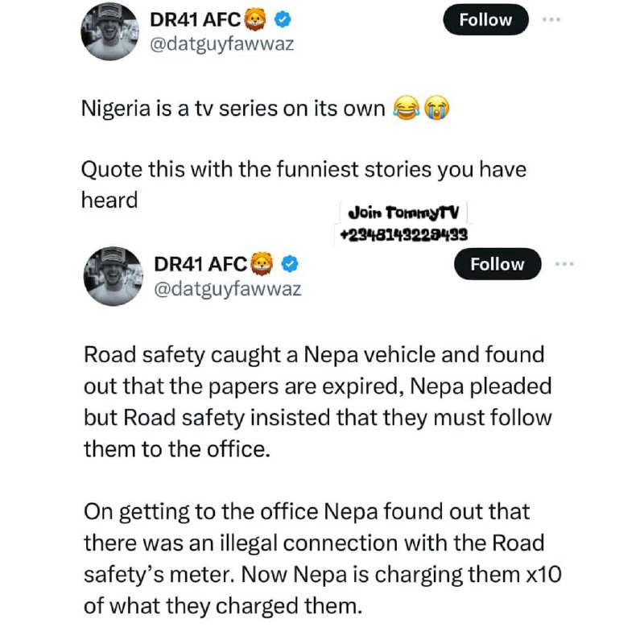644x644 pixels.
Task: Open the profile picture on the Road safety tweet
Action: (x=114, y=276)
